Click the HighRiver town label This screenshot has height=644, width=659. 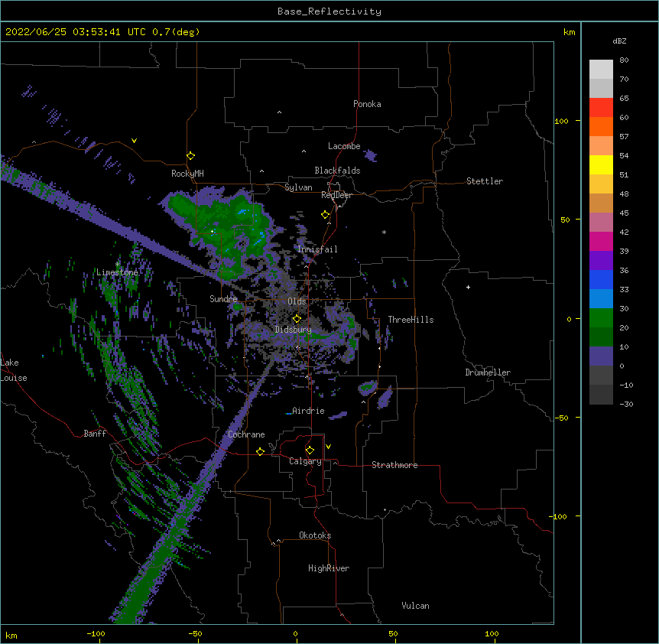tap(329, 568)
